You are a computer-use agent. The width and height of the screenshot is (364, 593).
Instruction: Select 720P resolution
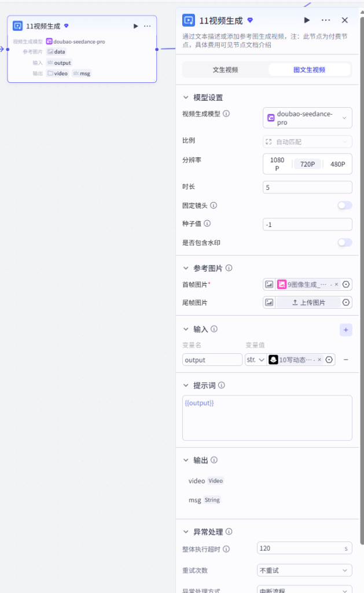click(307, 164)
